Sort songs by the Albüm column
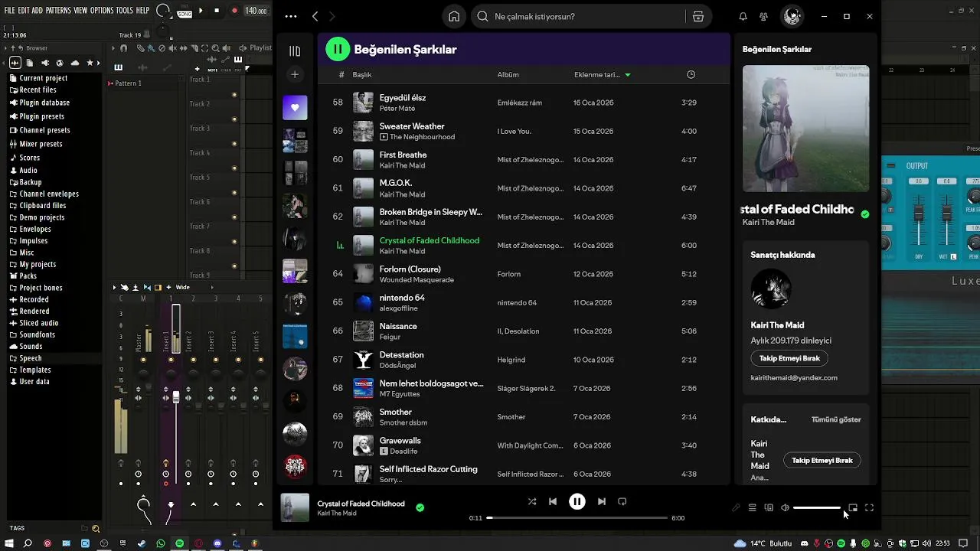Viewport: 980px width, 551px height. (x=508, y=74)
